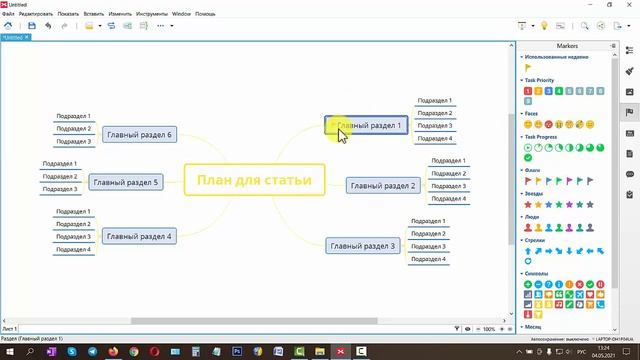This screenshot has width=640, height=360.
Task: Start brainstorming with the light bulb icon
Action: [544, 26]
